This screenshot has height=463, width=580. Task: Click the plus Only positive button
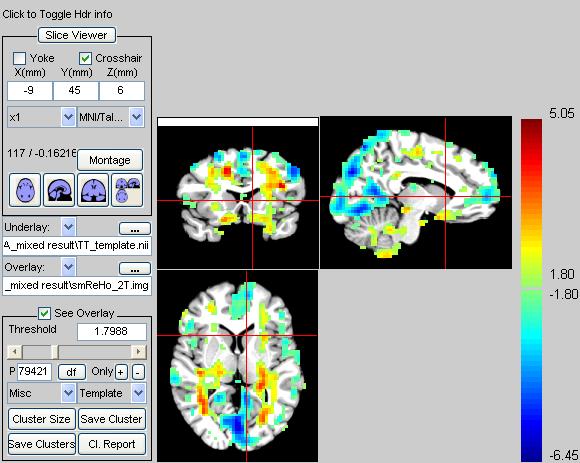click(x=121, y=372)
